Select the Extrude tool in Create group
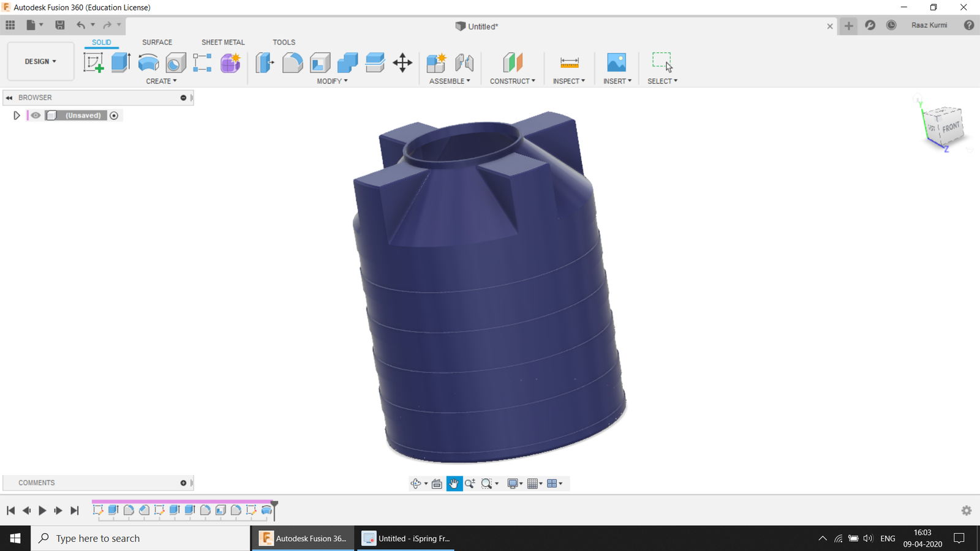Viewport: 980px width, 551px height. pyautogui.click(x=121, y=62)
